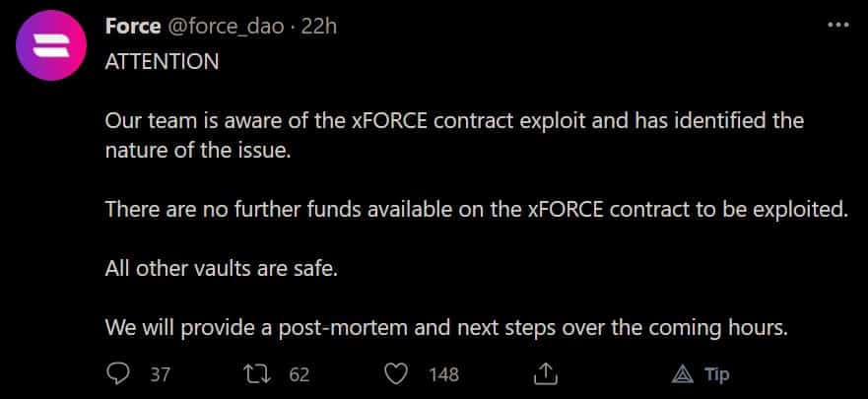Screen dimensions: 868x399
Task: Click the Tip label text
Action: click(717, 374)
